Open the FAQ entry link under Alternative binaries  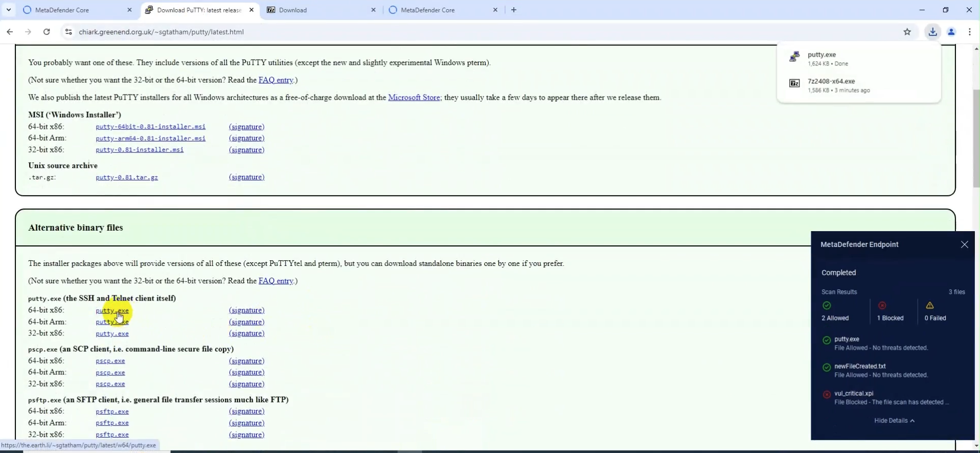point(276,281)
